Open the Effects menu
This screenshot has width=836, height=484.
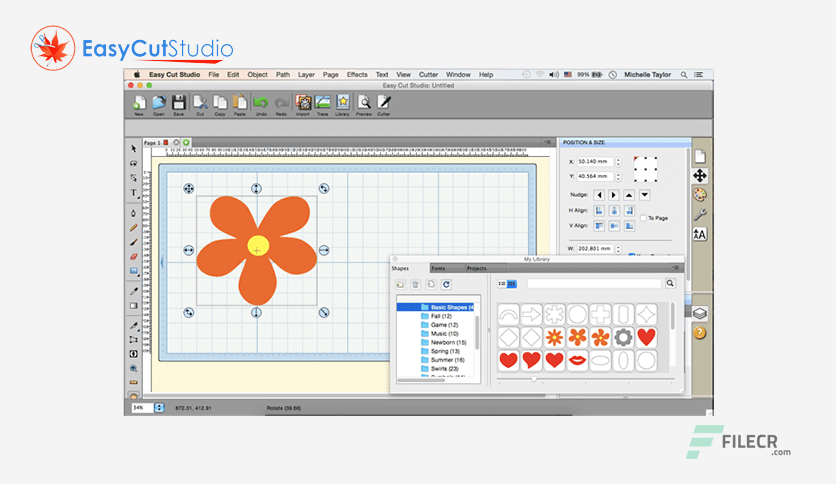(357, 75)
